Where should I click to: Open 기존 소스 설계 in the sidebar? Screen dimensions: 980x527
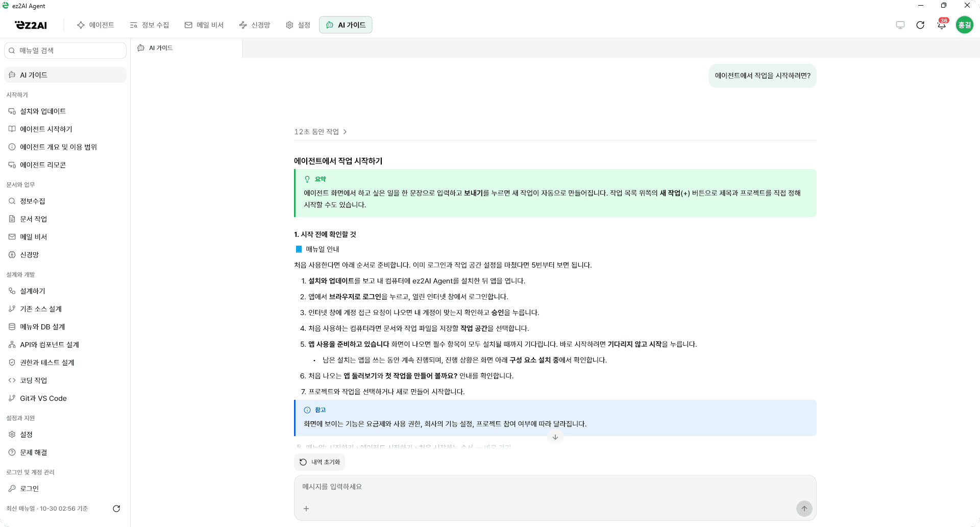click(x=65, y=309)
